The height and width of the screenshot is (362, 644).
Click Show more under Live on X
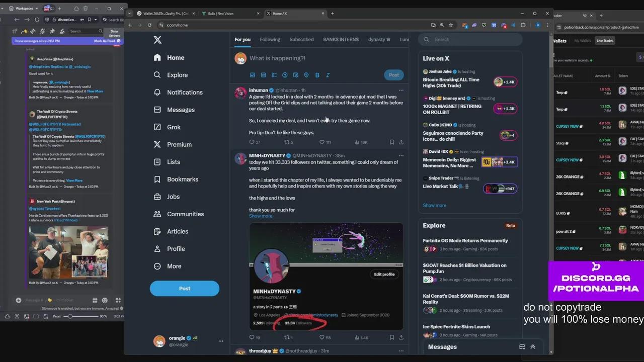[434, 205]
